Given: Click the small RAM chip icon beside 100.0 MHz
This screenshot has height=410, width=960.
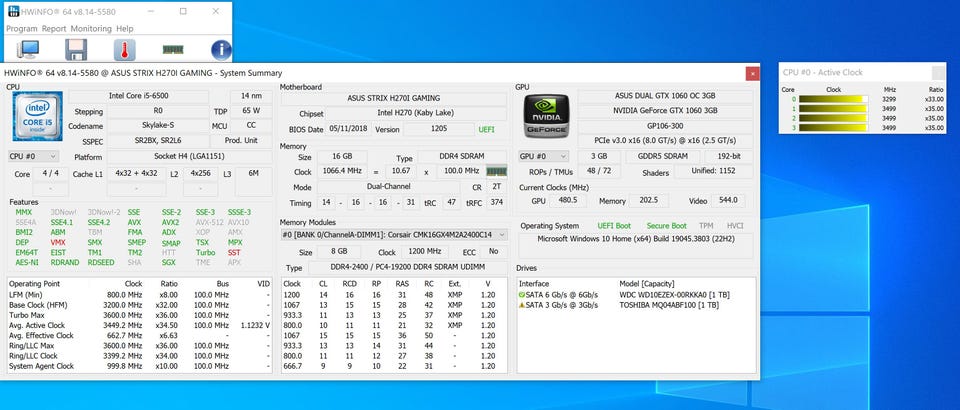Looking at the screenshot, I should (x=497, y=171).
